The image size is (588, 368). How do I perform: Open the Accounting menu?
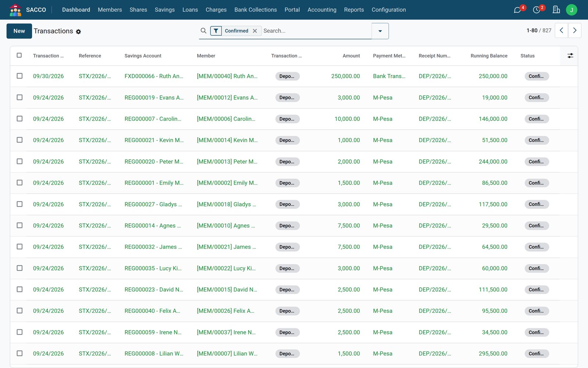(x=322, y=10)
